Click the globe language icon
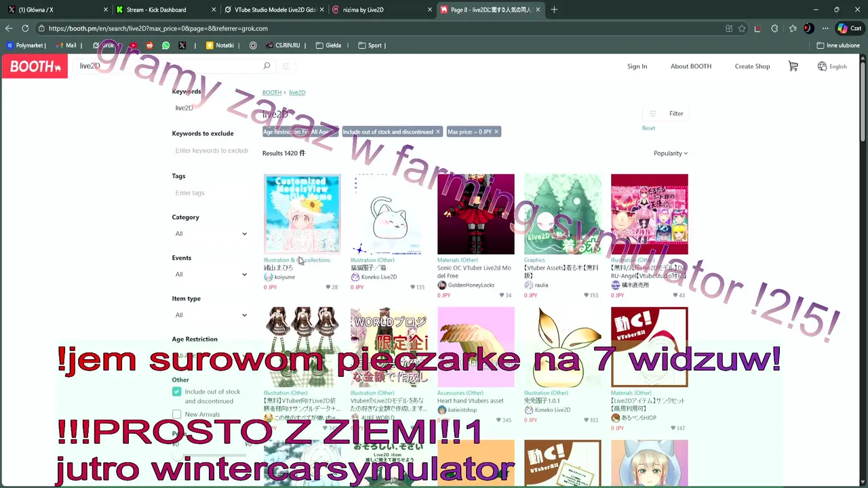The width and height of the screenshot is (868, 488). pos(822,66)
